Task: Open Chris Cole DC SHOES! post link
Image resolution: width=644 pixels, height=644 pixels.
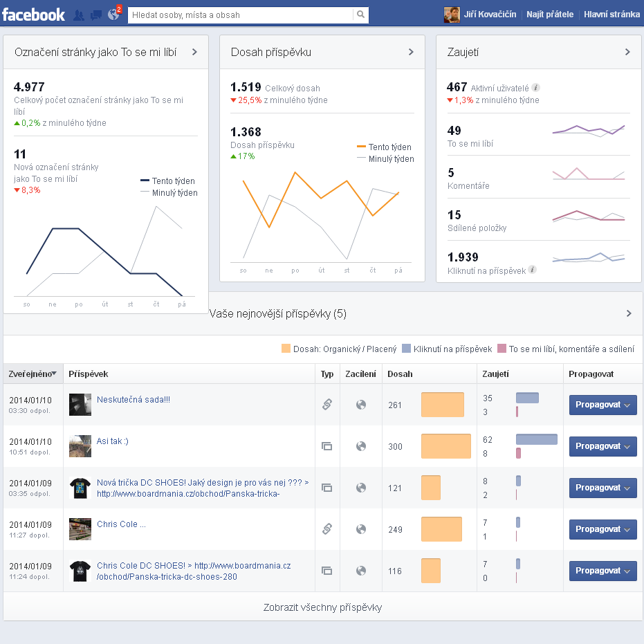Action: tap(194, 571)
